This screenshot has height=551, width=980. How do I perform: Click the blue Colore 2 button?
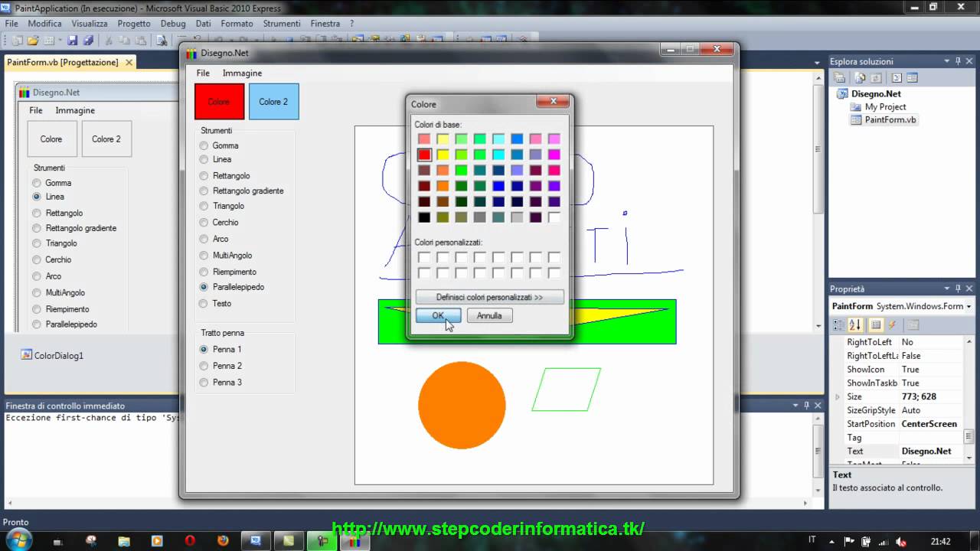click(273, 102)
